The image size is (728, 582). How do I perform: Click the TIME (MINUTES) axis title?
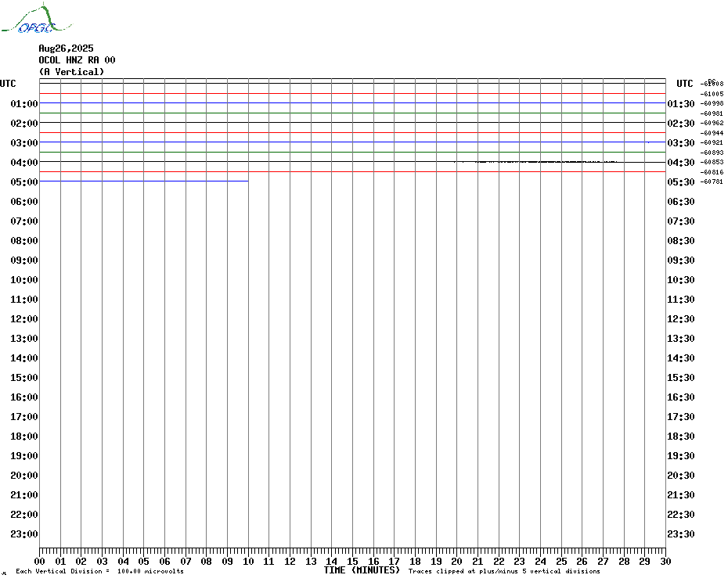click(x=362, y=570)
